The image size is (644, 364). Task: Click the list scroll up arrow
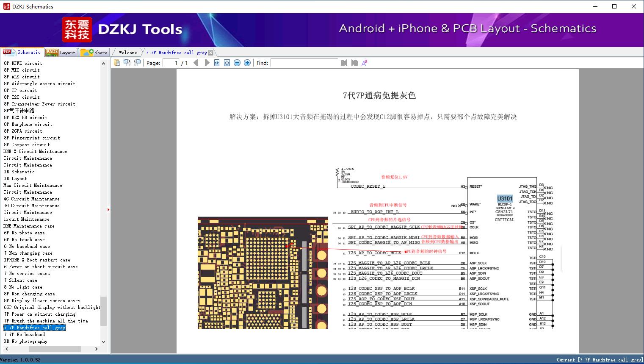[x=103, y=64]
